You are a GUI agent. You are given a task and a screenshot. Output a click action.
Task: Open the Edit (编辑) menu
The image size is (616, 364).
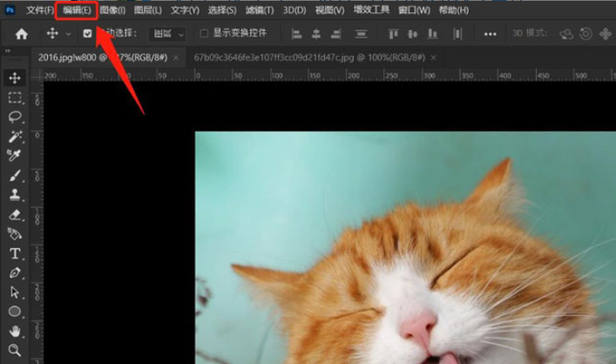(77, 10)
